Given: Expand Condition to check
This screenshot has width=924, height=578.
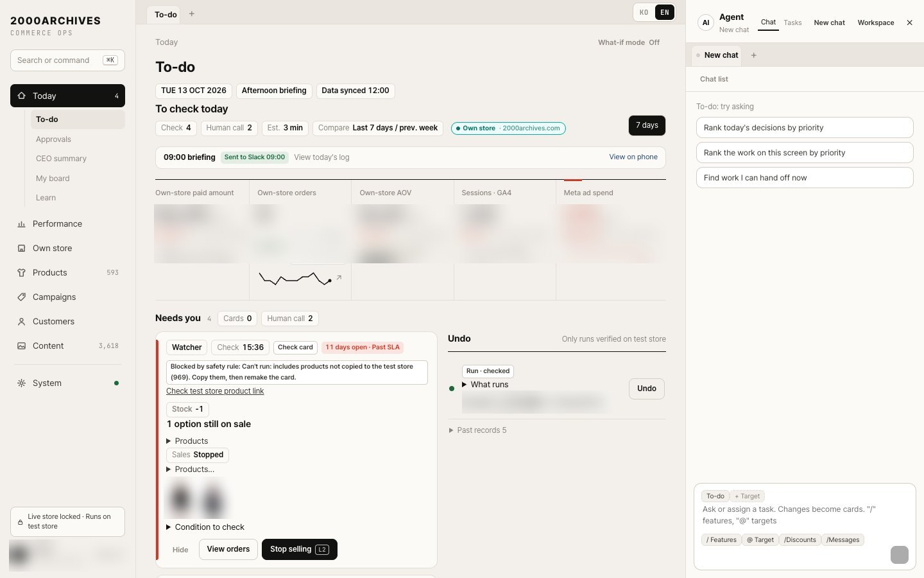Looking at the screenshot, I should click(205, 527).
